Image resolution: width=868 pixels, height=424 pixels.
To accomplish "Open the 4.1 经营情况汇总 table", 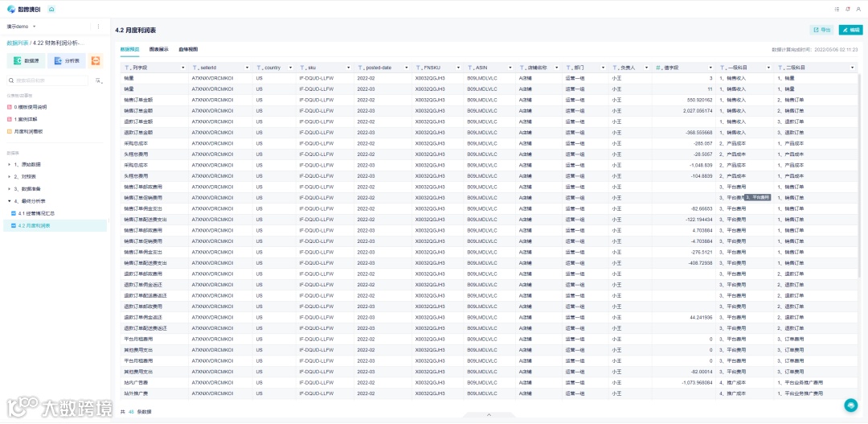I will click(x=33, y=213).
